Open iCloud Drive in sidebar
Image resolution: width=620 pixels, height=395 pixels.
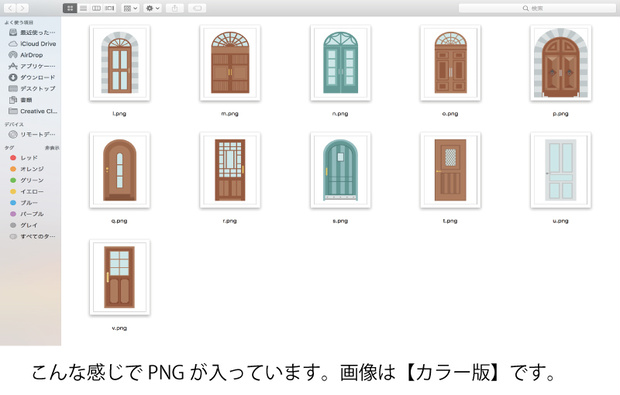[x=32, y=43]
